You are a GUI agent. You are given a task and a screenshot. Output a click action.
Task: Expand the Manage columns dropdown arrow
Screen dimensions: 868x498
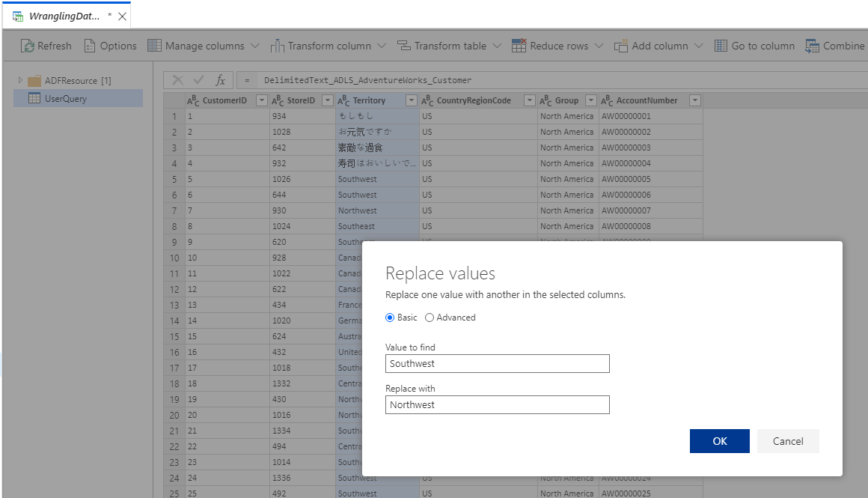click(254, 46)
